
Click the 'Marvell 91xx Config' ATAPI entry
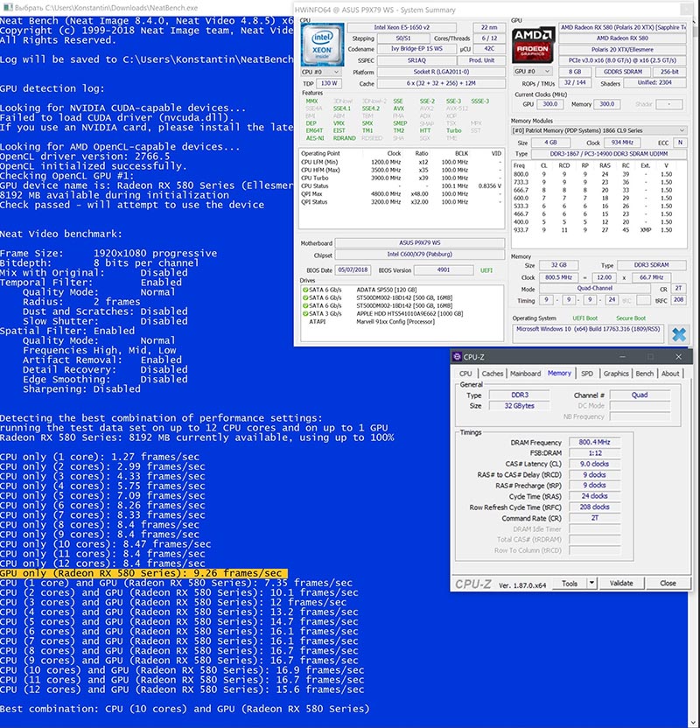(x=395, y=321)
